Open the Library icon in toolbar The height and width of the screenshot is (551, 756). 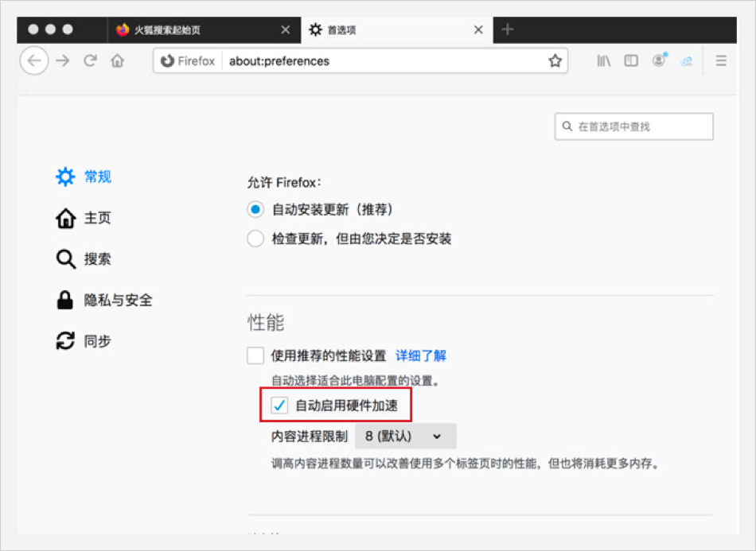pos(604,60)
